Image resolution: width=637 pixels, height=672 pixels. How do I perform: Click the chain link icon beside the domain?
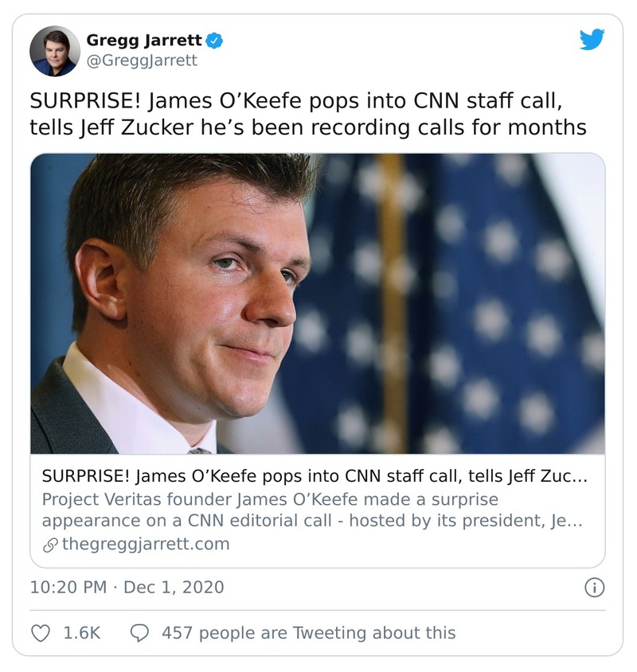coord(49,545)
